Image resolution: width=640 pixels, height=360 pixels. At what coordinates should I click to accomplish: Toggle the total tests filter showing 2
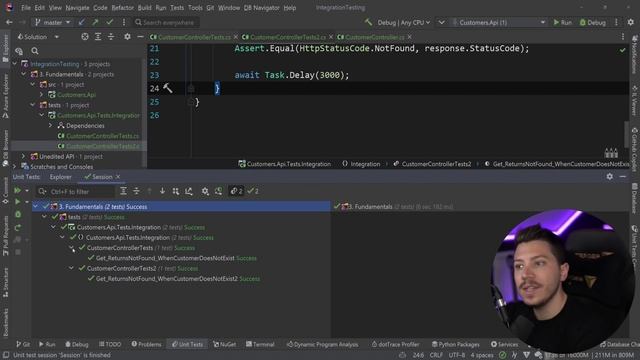tap(236, 191)
